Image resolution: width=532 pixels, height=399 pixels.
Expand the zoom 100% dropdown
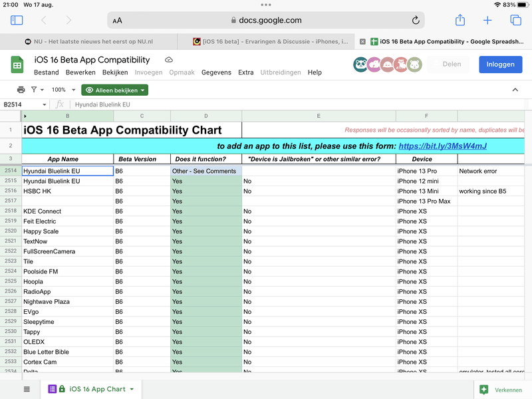click(64, 90)
